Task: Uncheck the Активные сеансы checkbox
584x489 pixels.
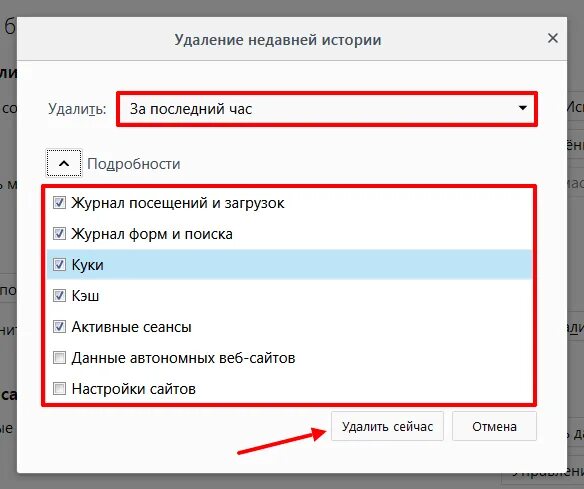Action: pos(59,327)
